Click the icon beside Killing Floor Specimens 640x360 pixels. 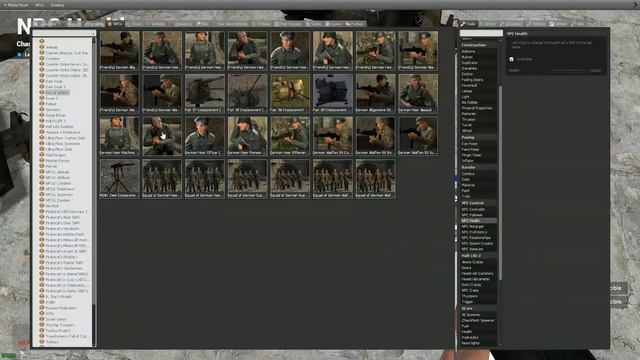(42, 143)
